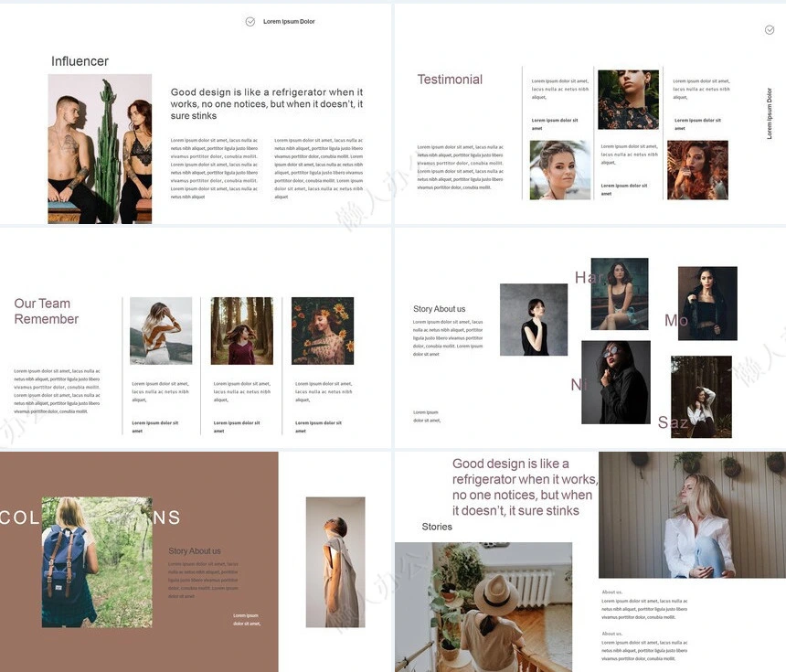
Task: Click the hiker with blue backpack photo
Action: click(x=97, y=562)
